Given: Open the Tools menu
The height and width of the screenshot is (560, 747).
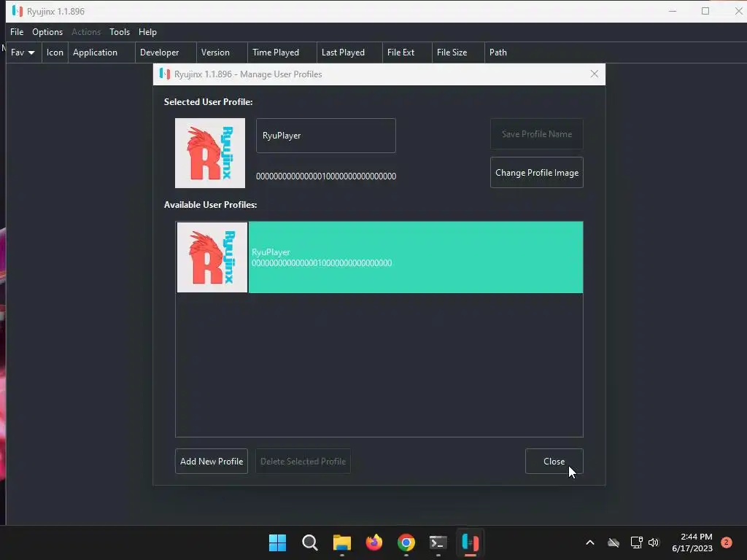Looking at the screenshot, I should pos(120,32).
